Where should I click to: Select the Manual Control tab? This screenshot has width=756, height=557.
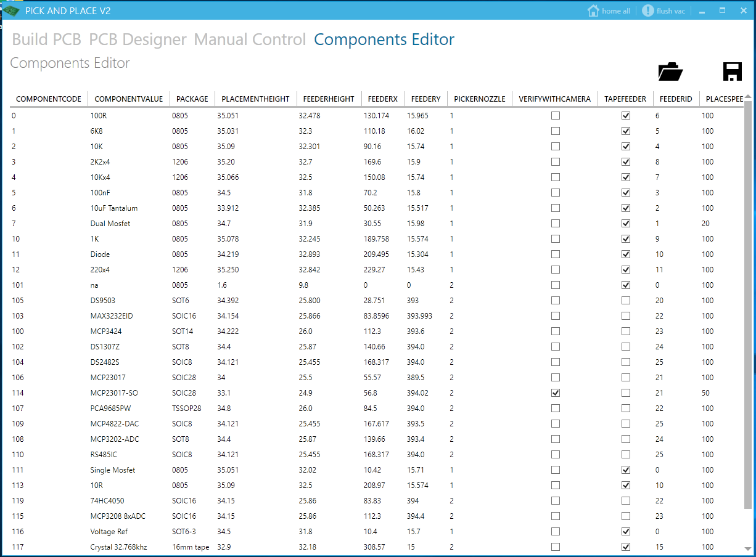[x=249, y=39]
